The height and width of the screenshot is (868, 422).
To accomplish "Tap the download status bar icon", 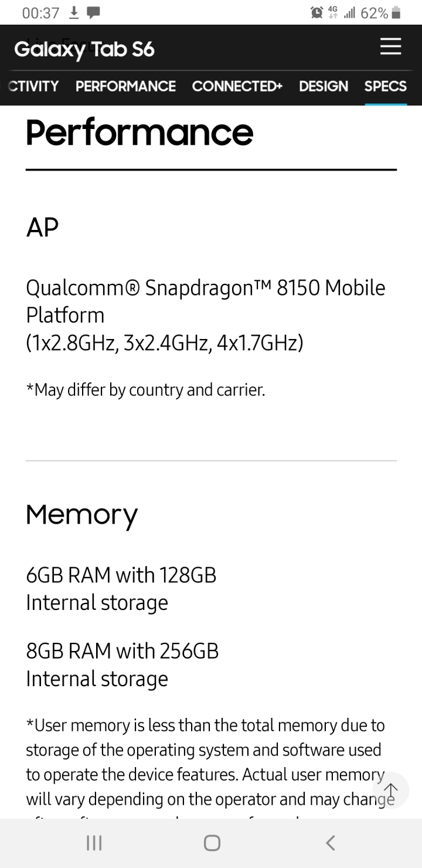I will click(x=74, y=12).
